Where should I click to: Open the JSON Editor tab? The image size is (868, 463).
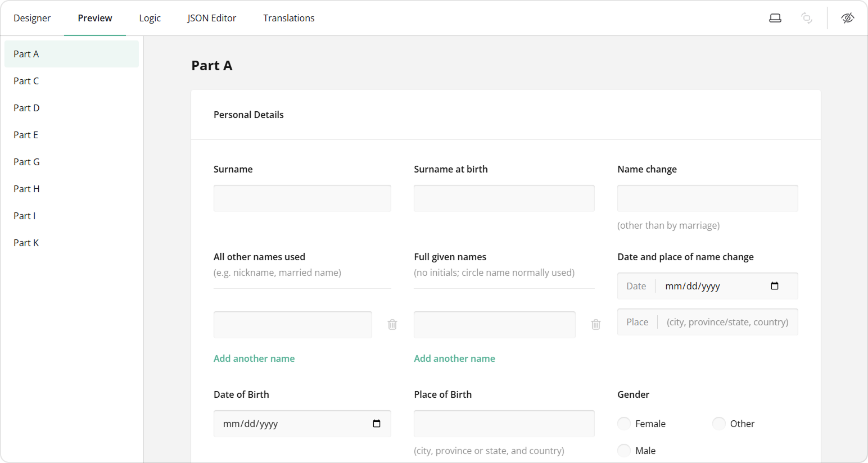click(x=212, y=17)
